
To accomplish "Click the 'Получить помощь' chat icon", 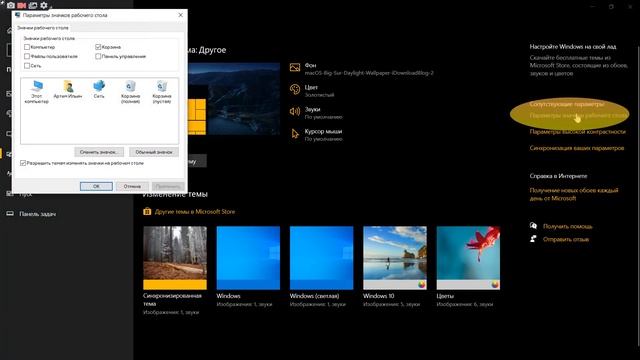I will [x=533, y=226].
